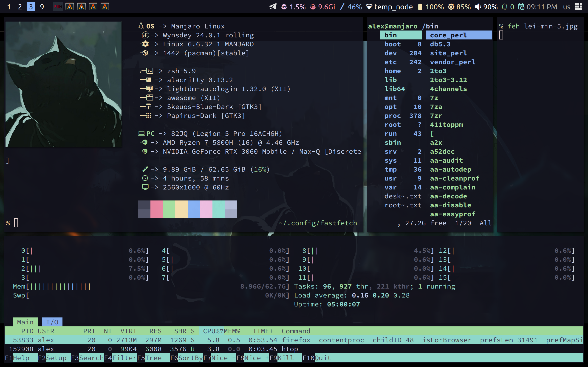Click the Telegram paper plane tray icon
This screenshot has height=367, width=588.
coord(273,7)
